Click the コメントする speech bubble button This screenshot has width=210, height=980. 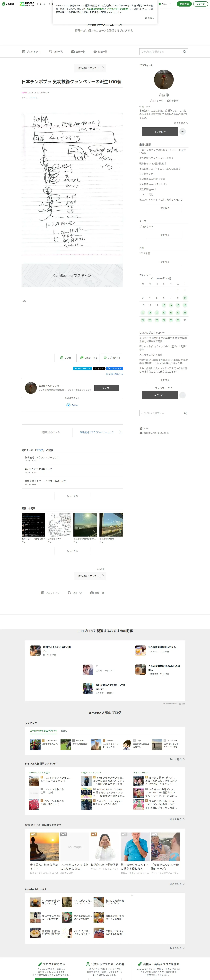pyautogui.click(x=88, y=358)
